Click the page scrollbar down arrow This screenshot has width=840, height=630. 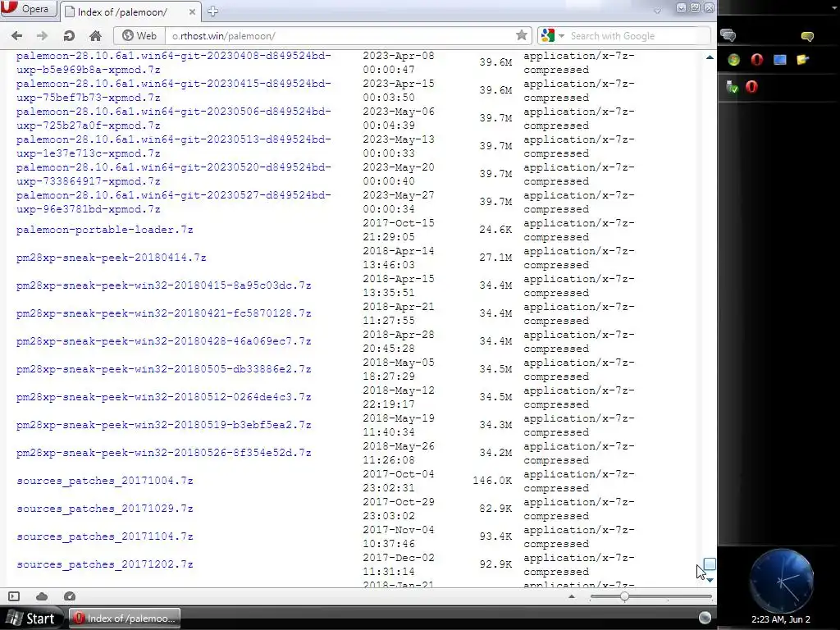[710, 580]
